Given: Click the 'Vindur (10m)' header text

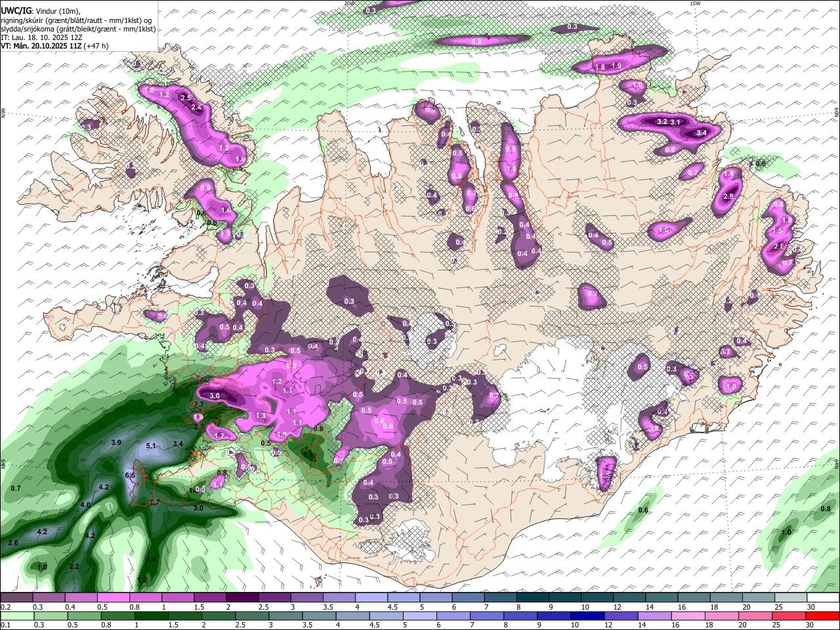Looking at the screenshot, I should coord(58,11).
